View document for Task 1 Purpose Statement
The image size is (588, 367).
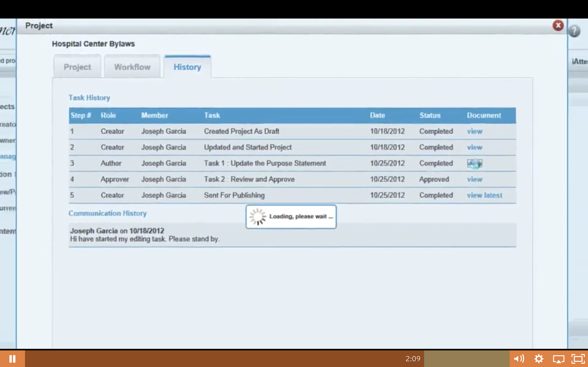pyautogui.click(x=475, y=163)
